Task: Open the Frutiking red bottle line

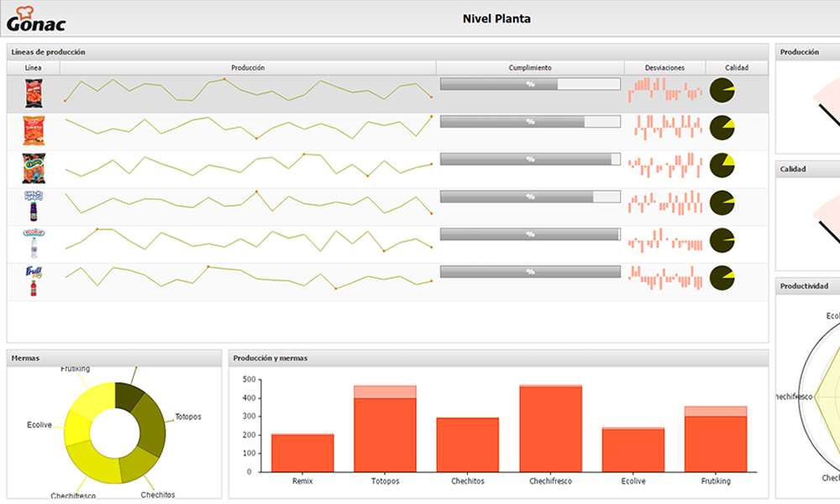Action: click(x=34, y=281)
